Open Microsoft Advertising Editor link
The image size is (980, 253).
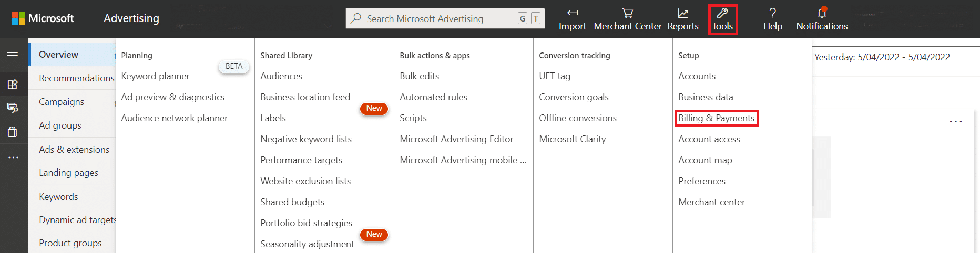(x=456, y=139)
